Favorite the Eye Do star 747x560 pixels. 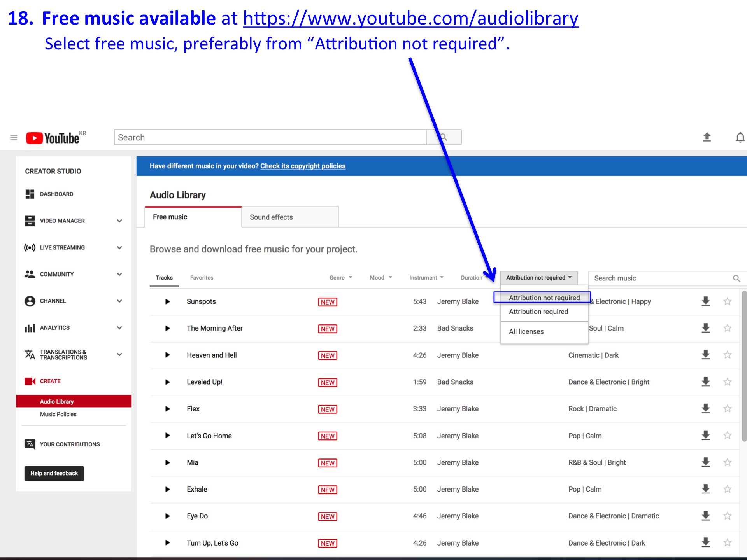(x=728, y=516)
